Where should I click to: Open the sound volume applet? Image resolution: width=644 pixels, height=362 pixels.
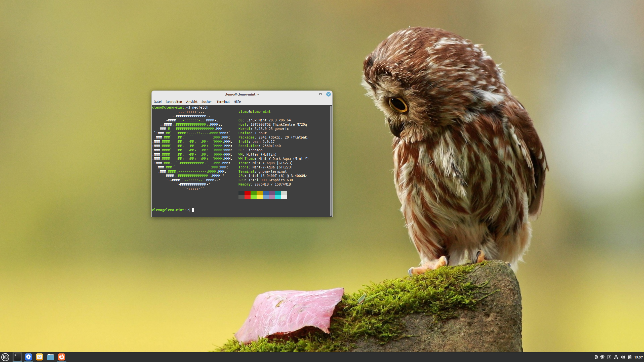click(x=623, y=357)
